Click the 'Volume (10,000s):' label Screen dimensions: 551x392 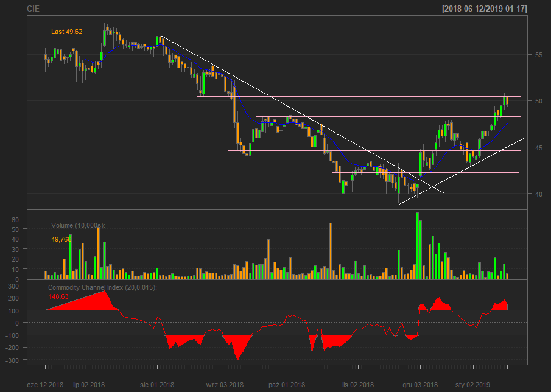point(78,225)
